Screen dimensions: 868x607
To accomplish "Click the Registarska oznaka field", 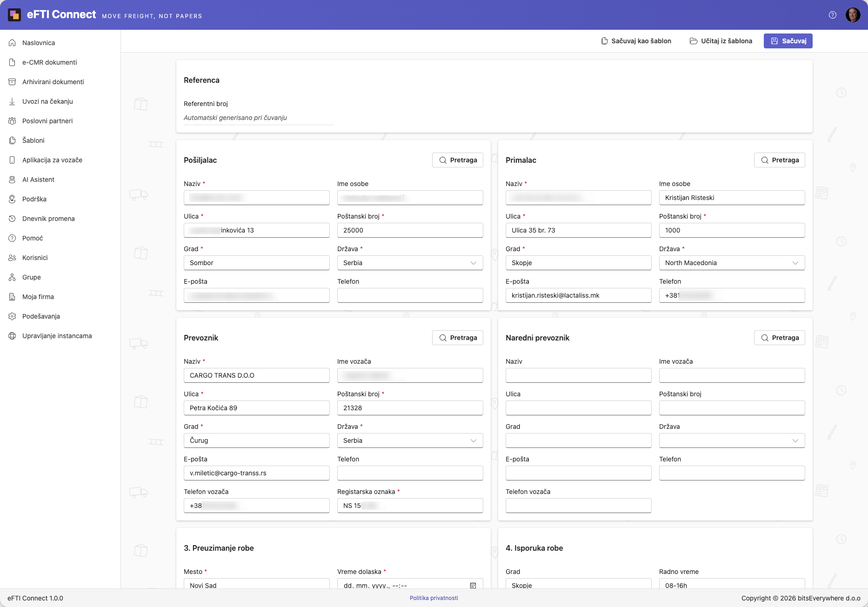I will click(410, 506).
